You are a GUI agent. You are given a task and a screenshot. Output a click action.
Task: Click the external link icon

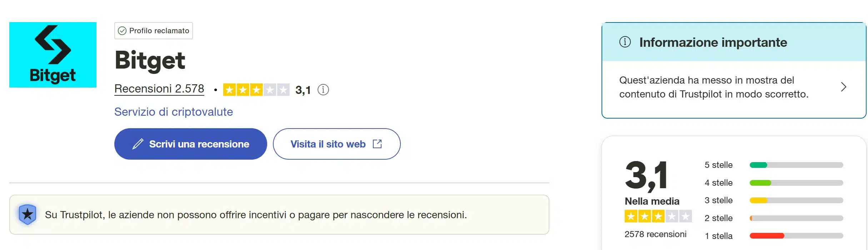(x=377, y=144)
